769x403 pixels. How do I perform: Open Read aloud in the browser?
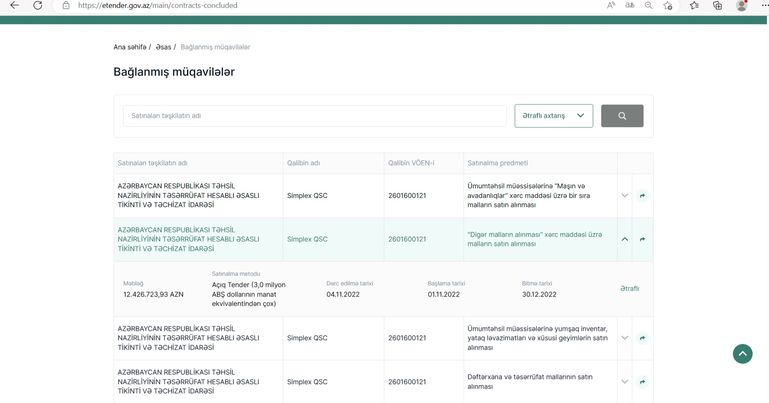point(611,5)
